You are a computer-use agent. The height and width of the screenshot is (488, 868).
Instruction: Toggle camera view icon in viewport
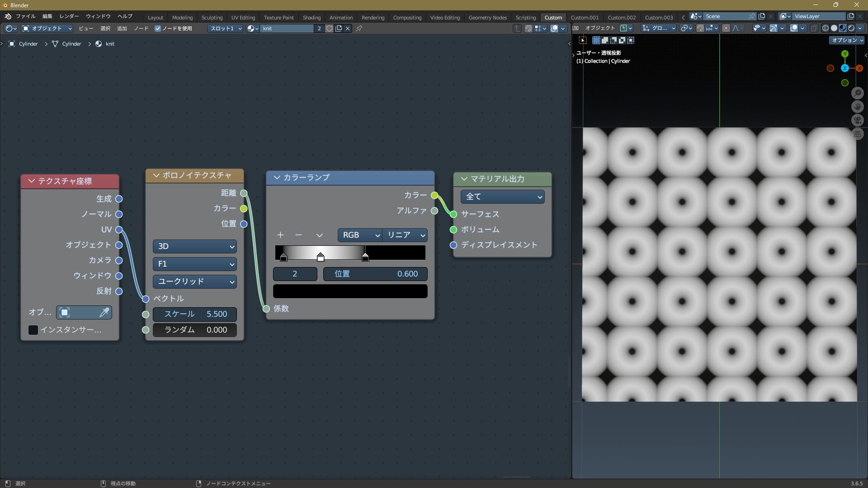[x=857, y=120]
